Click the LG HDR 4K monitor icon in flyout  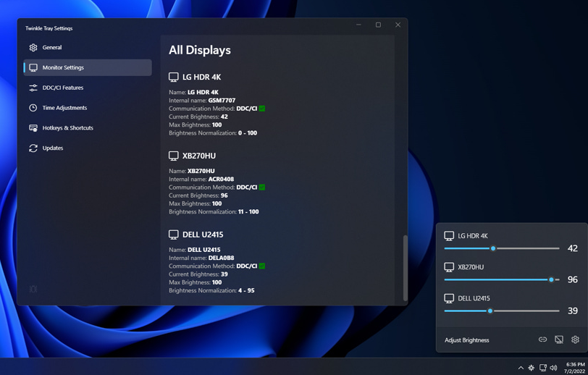coord(449,236)
